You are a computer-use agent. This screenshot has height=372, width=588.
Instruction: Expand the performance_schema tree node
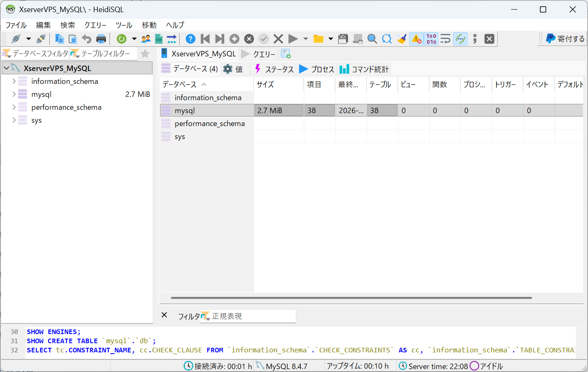point(14,107)
